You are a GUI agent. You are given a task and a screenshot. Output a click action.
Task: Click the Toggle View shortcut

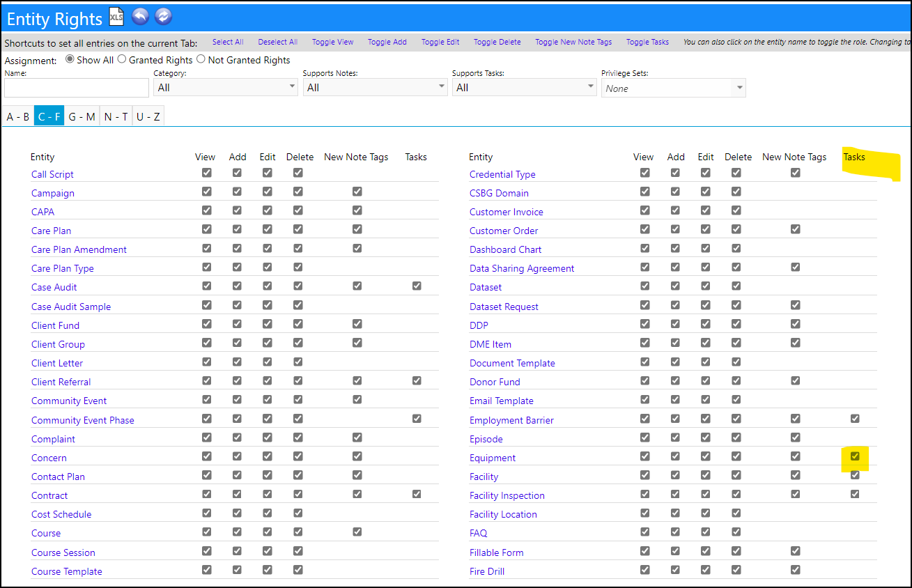pos(332,42)
